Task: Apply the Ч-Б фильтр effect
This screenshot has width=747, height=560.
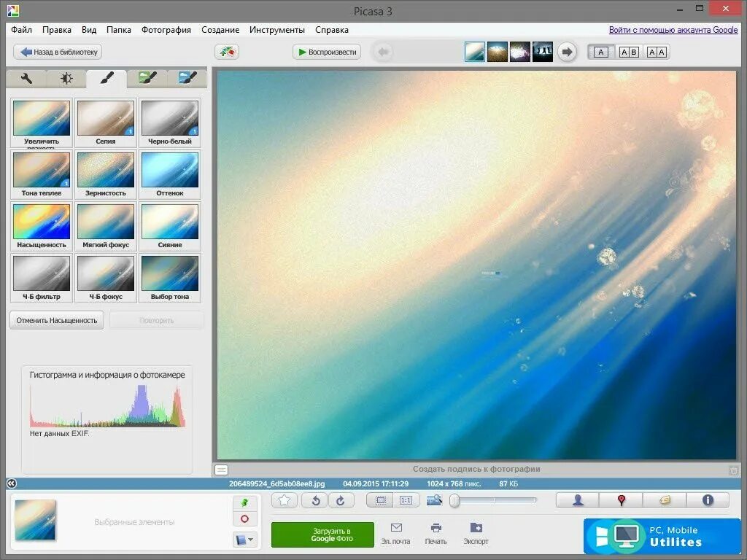Action: click(x=42, y=279)
